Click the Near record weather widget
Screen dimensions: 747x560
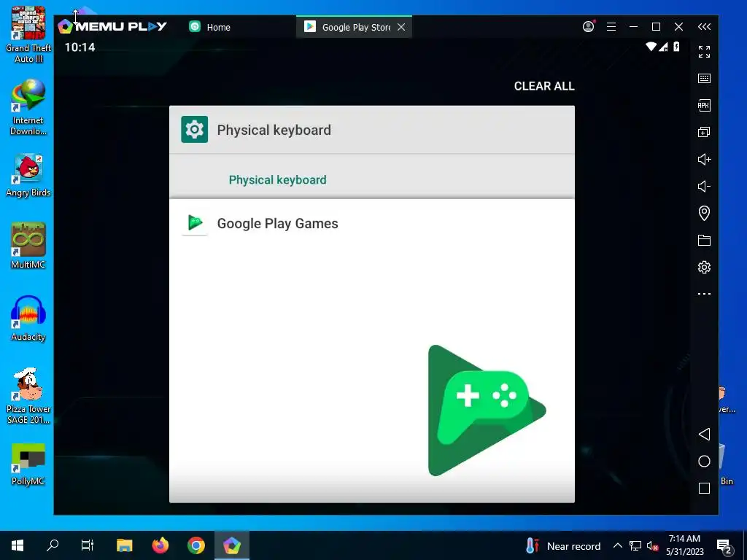point(563,545)
